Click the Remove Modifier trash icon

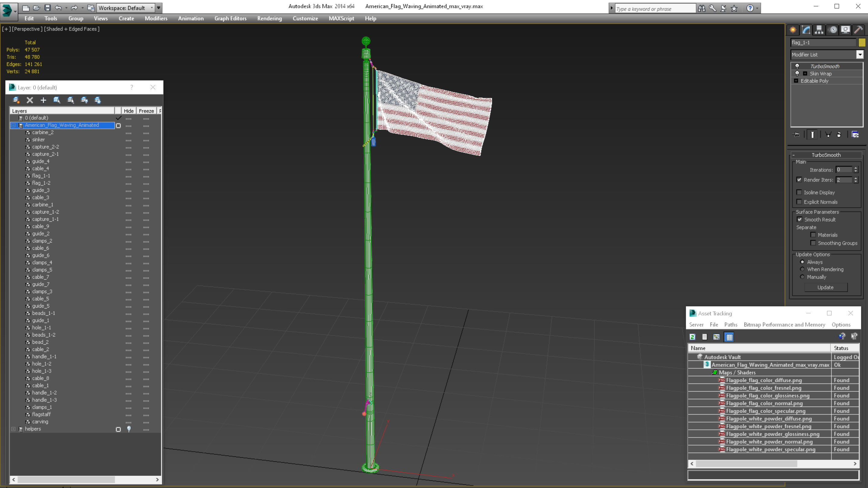tap(839, 134)
